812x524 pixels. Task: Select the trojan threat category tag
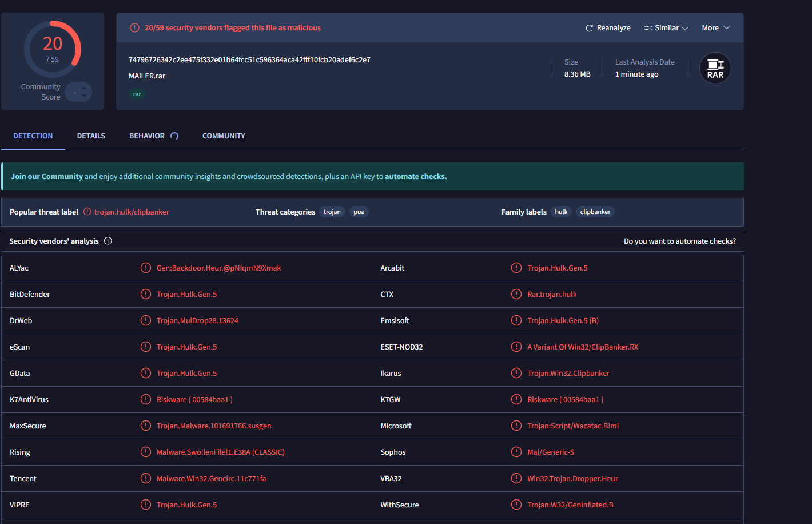point(332,212)
